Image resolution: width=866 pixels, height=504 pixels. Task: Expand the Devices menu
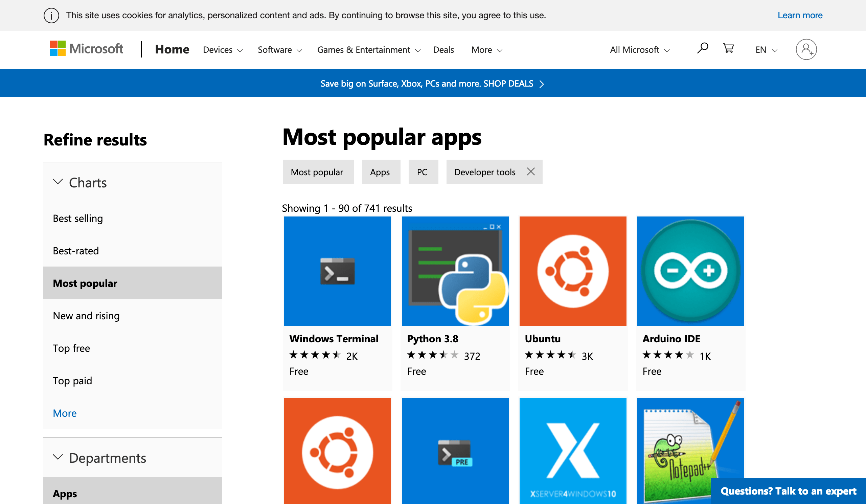222,49
